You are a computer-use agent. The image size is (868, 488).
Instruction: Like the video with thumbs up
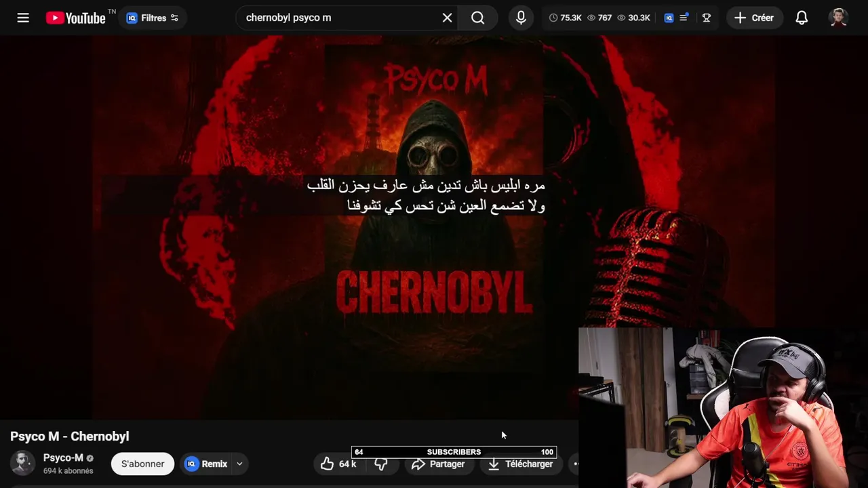pyautogui.click(x=338, y=464)
